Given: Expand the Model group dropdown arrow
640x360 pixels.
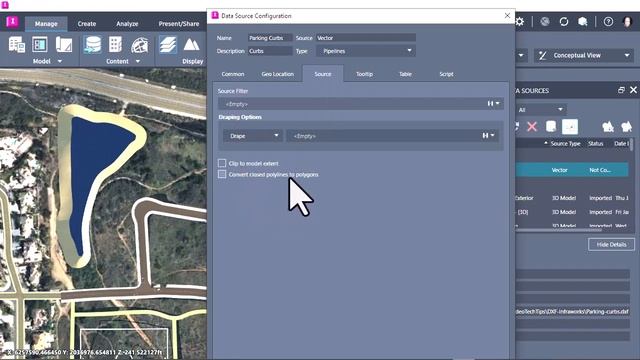Looking at the screenshot, I should click(60, 61).
